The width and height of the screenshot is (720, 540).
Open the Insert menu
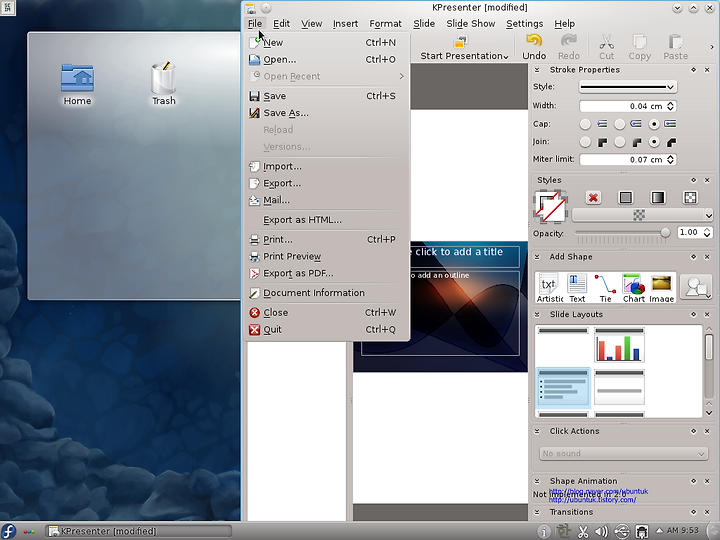[345, 23]
